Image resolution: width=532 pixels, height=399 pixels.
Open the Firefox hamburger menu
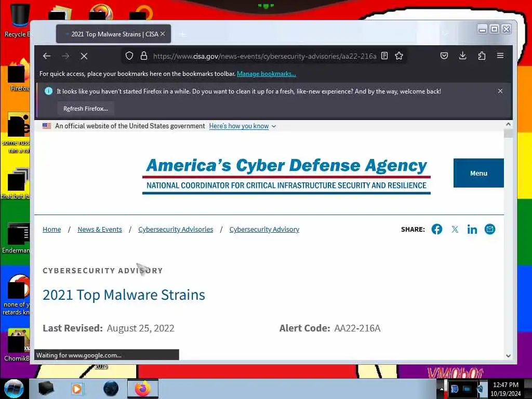click(x=500, y=56)
